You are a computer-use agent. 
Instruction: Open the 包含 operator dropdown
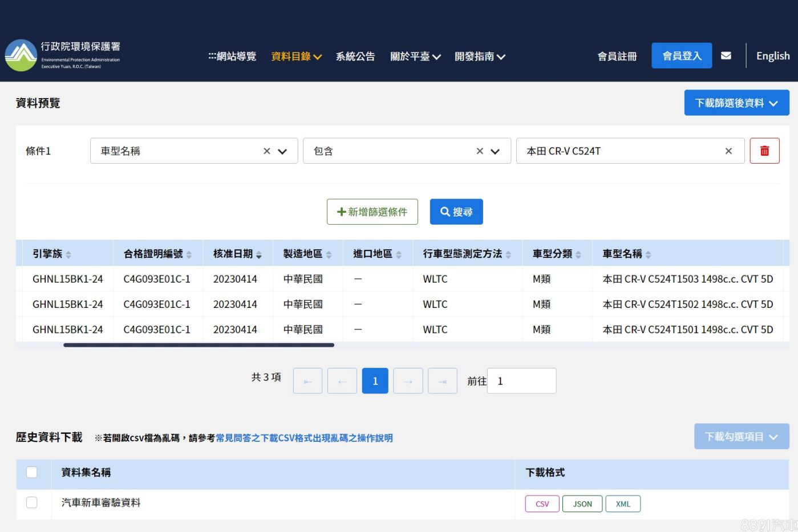pyautogui.click(x=495, y=151)
